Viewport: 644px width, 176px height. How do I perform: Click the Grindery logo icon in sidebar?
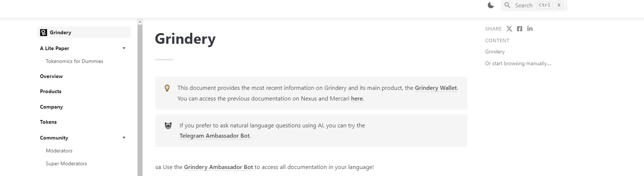coord(43,32)
